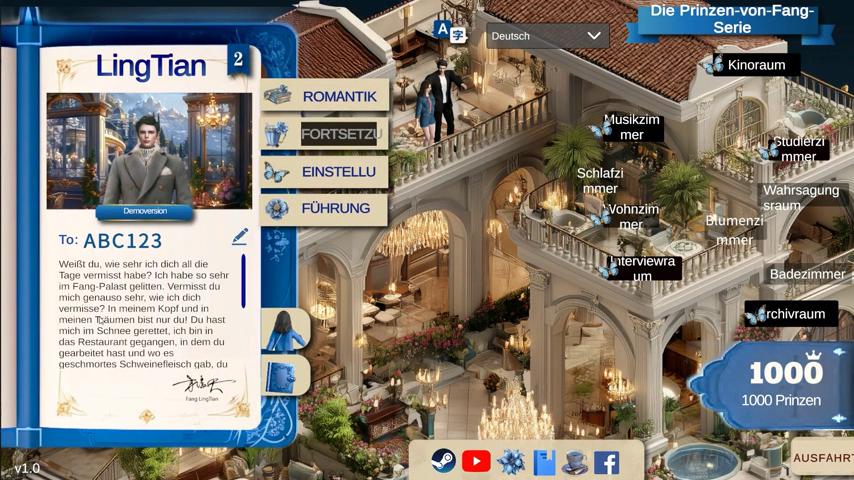Expand language list via the chevron arrow

click(x=594, y=36)
